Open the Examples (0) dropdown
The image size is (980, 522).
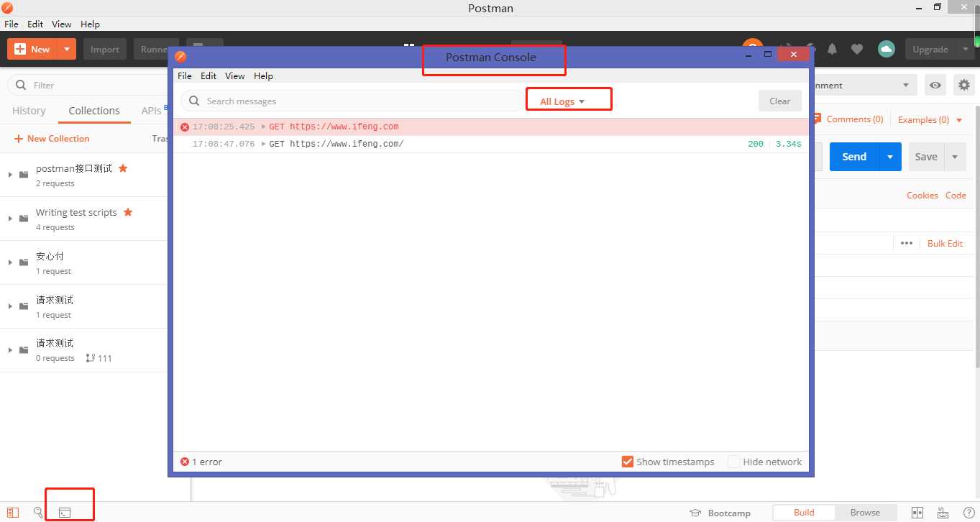(x=930, y=120)
